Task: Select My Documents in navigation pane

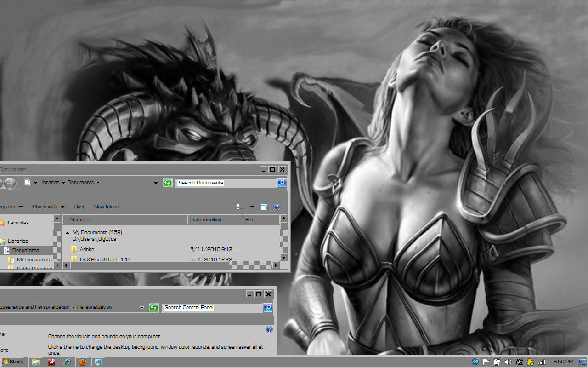Action: pyautogui.click(x=34, y=259)
